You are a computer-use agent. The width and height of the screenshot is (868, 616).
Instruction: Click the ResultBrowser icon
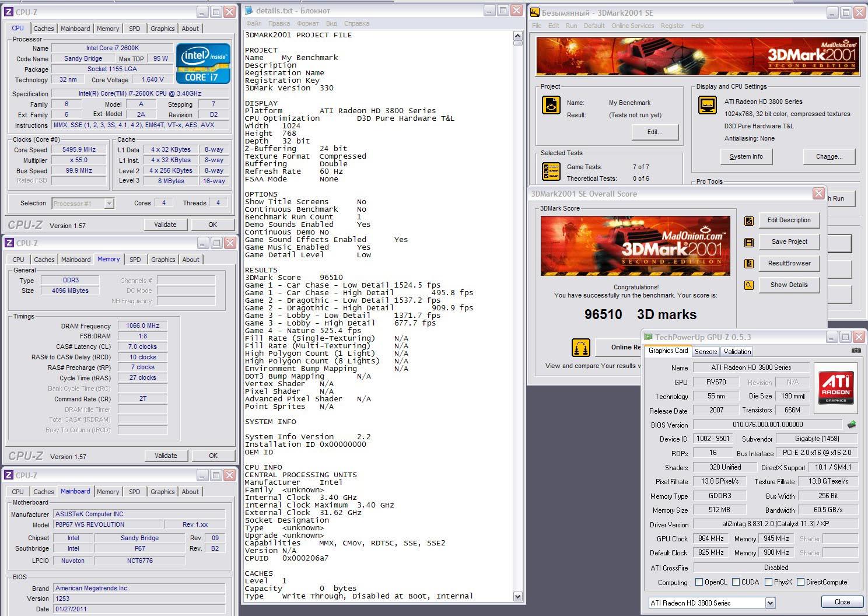[x=749, y=264]
